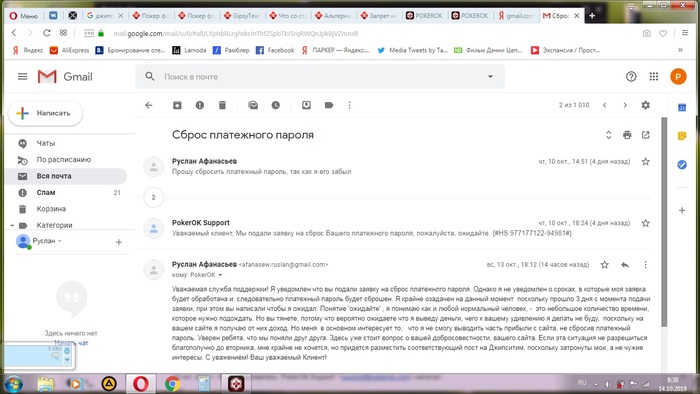Launch Chrome from taskbar
Viewport: 700px width, 394px height.
tap(172, 384)
